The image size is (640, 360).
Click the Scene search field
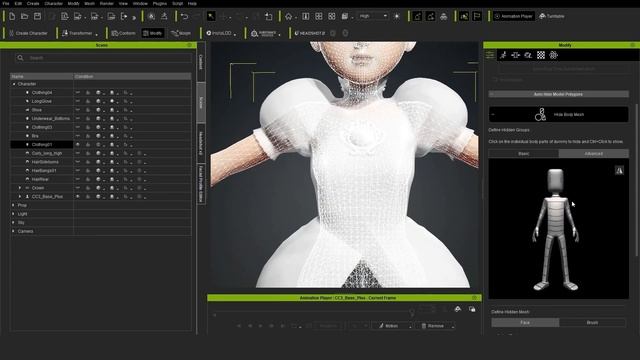(103, 58)
